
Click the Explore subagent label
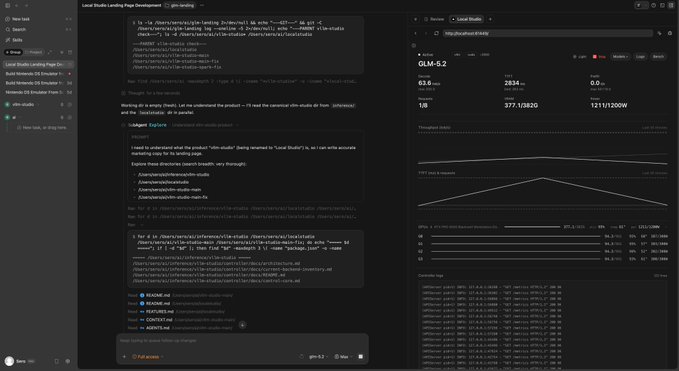pyautogui.click(x=158, y=125)
